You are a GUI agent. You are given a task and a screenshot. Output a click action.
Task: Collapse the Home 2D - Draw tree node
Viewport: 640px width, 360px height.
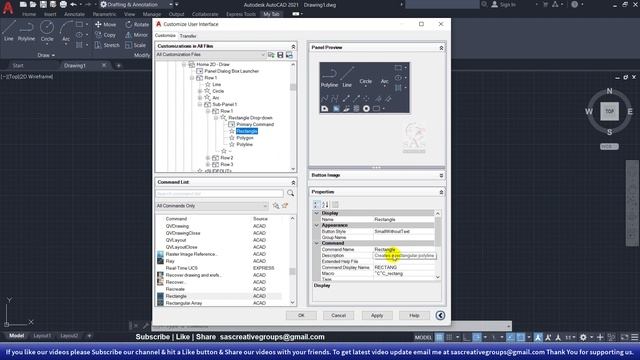[x=184, y=64]
